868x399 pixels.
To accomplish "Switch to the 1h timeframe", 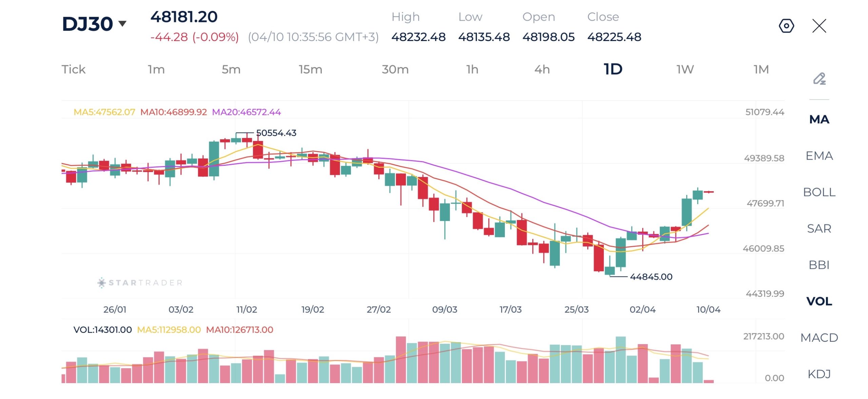I will coord(472,69).
